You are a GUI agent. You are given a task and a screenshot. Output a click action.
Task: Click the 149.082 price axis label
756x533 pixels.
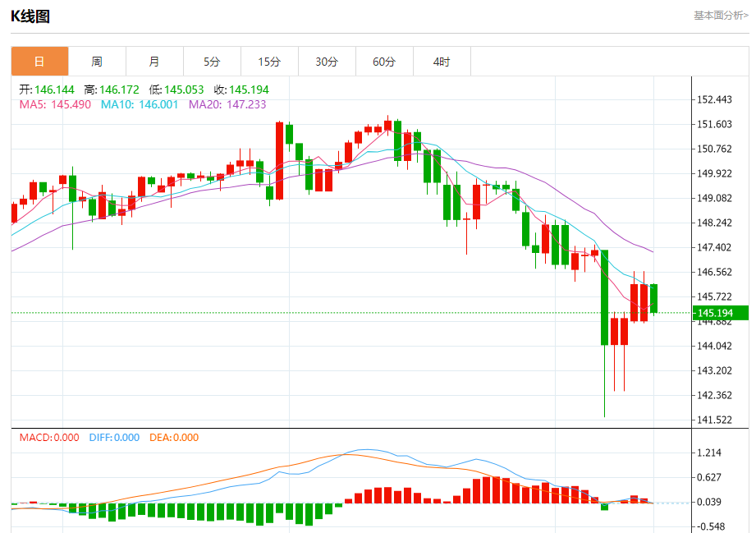[714, 198]
